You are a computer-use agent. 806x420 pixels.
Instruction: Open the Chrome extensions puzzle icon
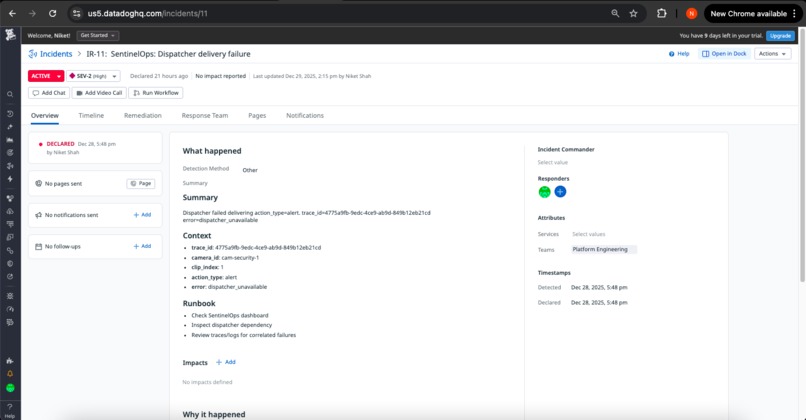(662, 13)
